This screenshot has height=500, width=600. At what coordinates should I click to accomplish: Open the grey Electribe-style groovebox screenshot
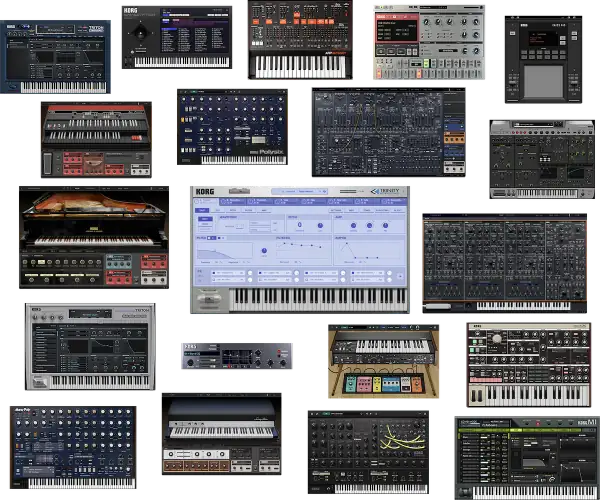429,42
